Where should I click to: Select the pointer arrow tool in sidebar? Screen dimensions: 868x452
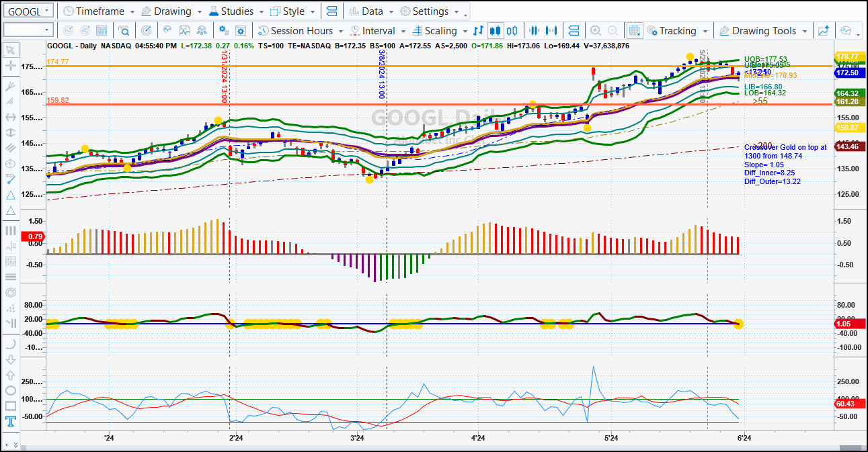point(11,50)
